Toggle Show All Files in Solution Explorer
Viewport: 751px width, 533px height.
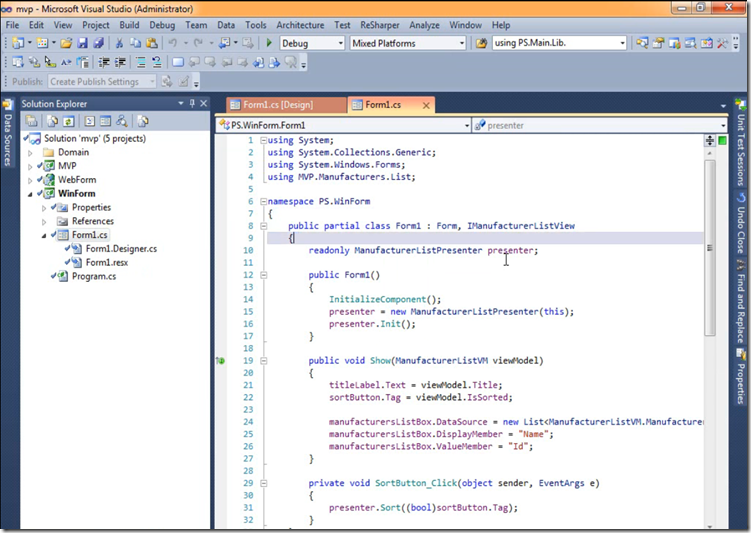[52, 121]
